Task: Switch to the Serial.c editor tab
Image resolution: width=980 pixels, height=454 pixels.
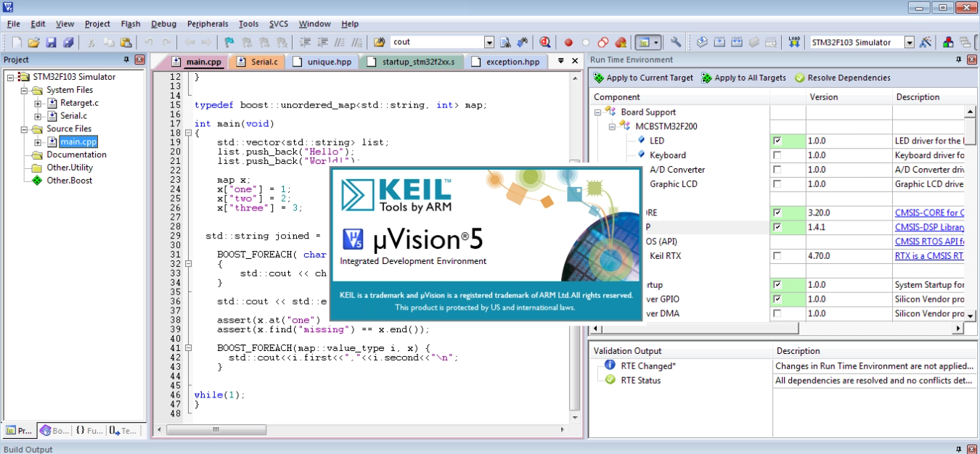Action: 257,62
